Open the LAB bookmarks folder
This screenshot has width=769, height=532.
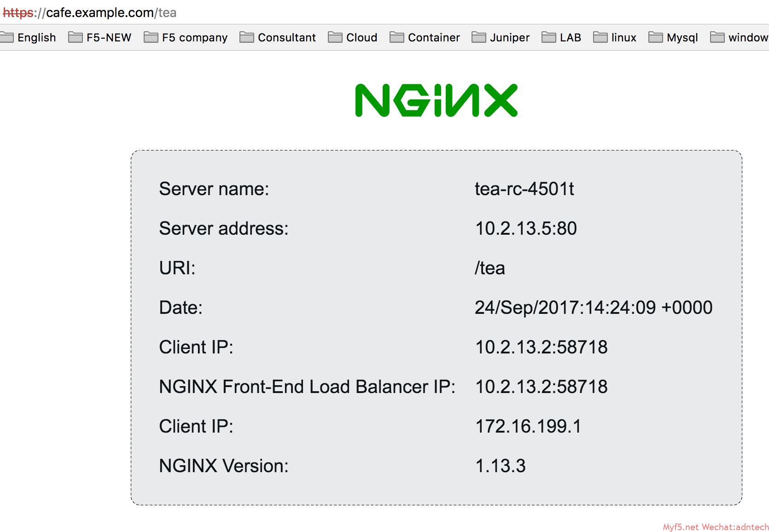pyautogui.click(x=561, y=37)
